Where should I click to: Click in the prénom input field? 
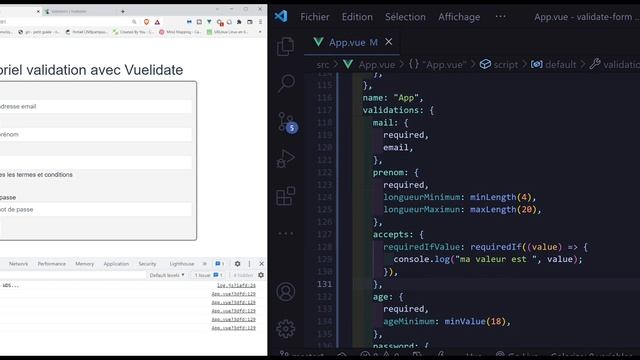95,134
